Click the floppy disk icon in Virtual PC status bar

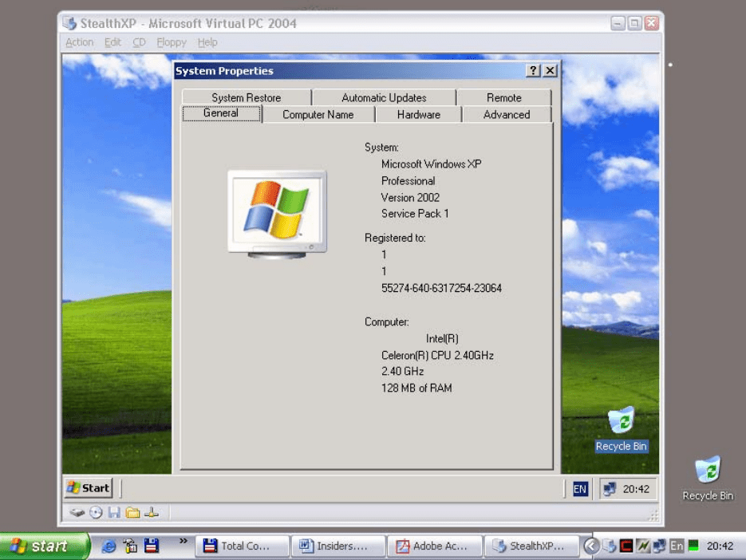(114, 513)
